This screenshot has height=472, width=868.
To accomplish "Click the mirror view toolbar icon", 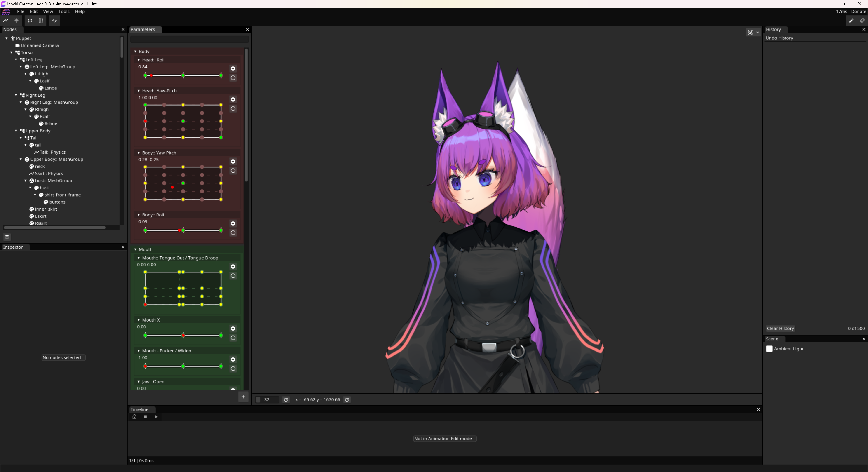I will point(41,21).
